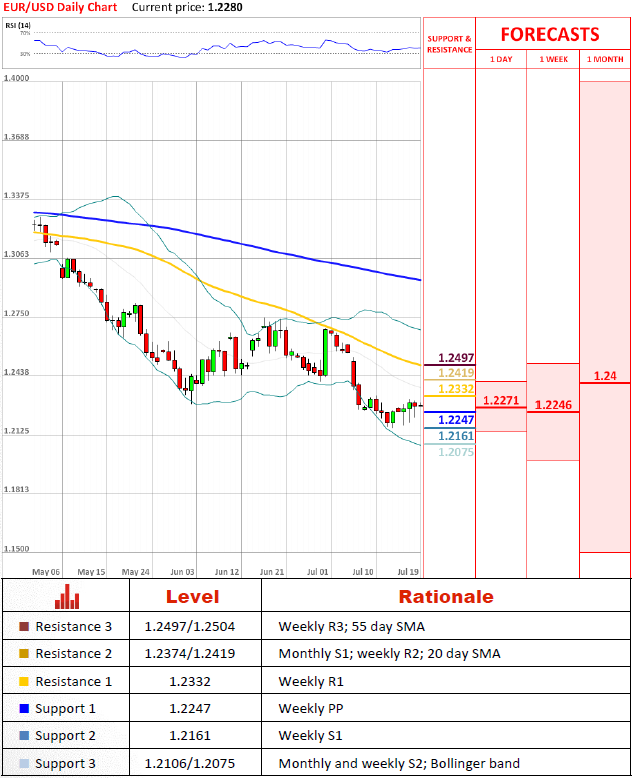Image resolution: width=633 pixels, height=778 pixels.
Task: Click the Support 1 row label
Action: 65,709
